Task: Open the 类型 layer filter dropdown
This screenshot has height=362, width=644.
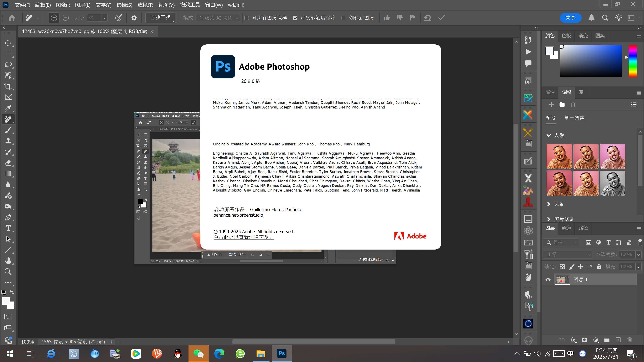Action: [561, 242]
